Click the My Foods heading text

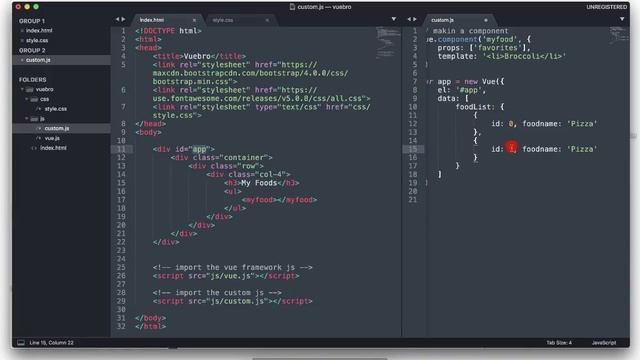[x=259, y=183]
